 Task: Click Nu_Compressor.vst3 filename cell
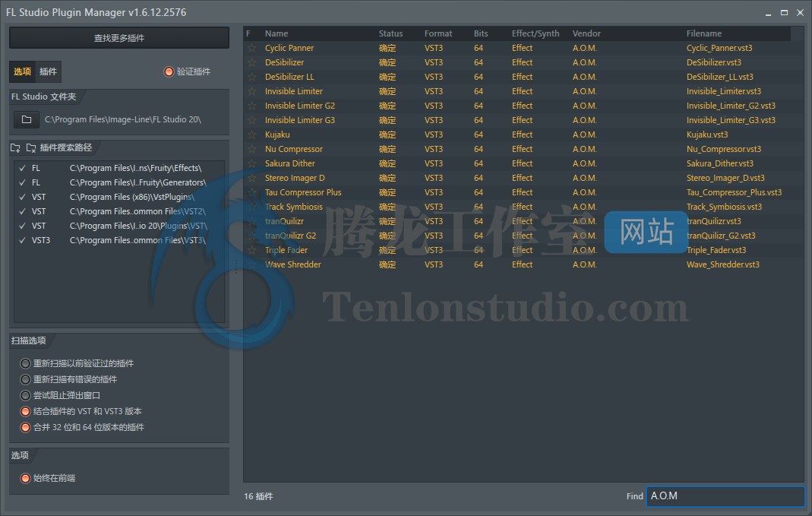[x=723, y=149]
